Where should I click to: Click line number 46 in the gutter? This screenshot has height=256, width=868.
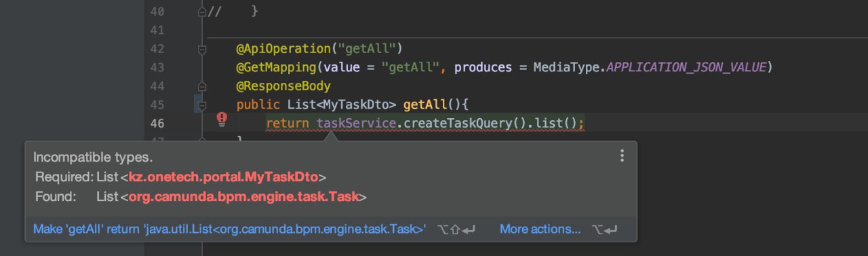coord(157,123)
